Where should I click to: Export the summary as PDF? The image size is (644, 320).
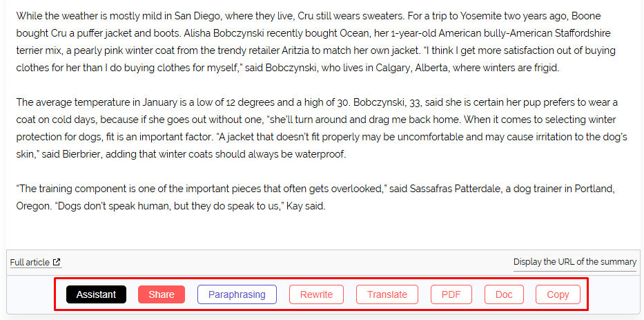click(451, 294)
